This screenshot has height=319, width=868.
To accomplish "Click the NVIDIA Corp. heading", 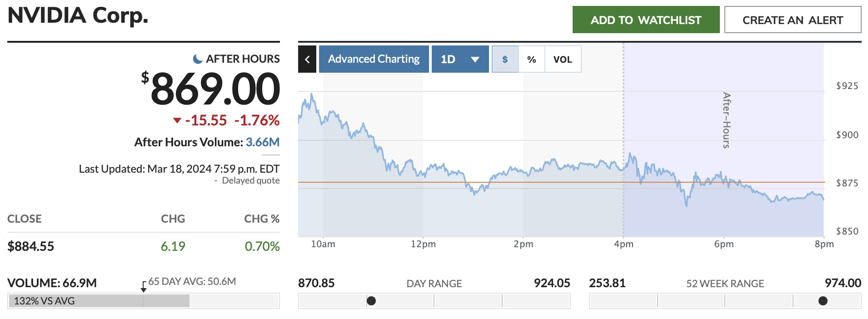I will click(x=78, y=16).
